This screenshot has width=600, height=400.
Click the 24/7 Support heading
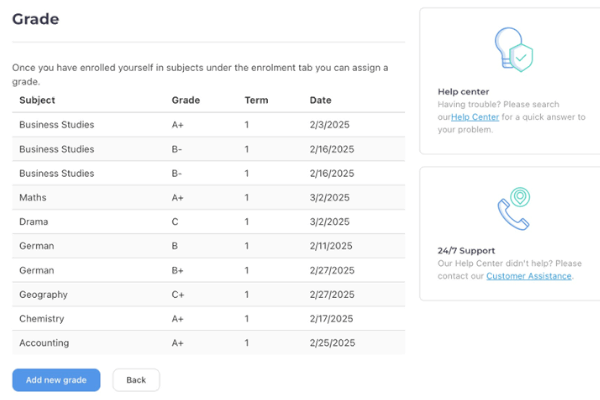click(466, 251)
